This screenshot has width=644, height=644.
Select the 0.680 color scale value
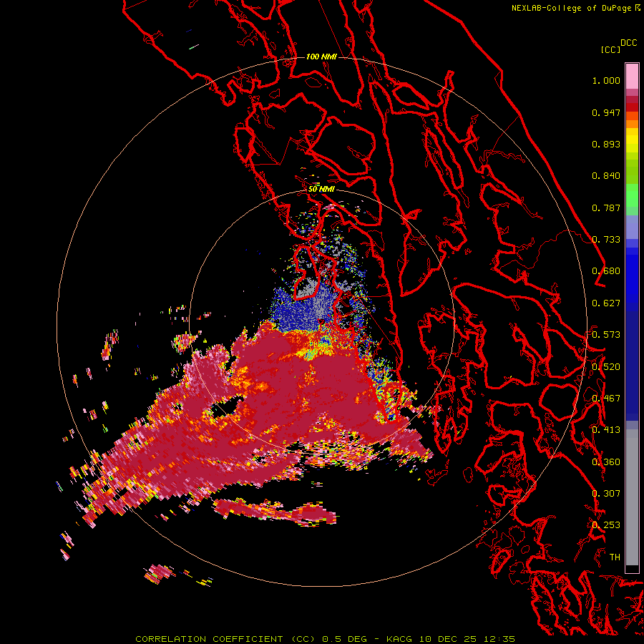pos(606,271)
